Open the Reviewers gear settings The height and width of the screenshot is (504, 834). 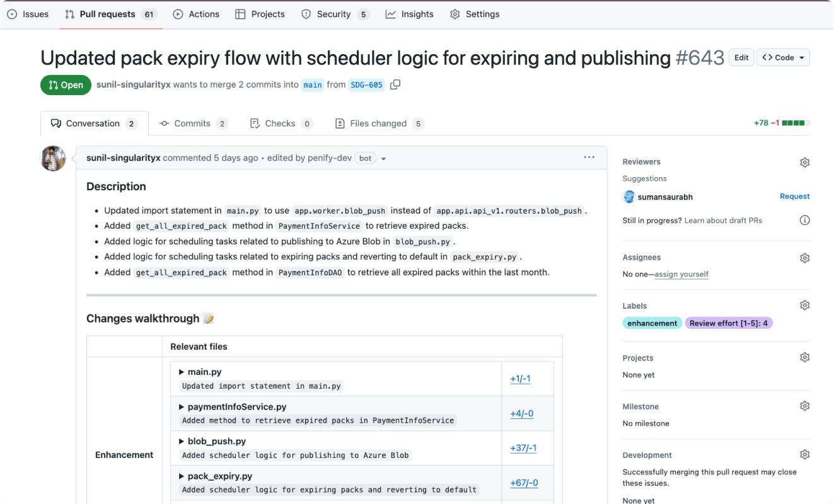[804, 162]
